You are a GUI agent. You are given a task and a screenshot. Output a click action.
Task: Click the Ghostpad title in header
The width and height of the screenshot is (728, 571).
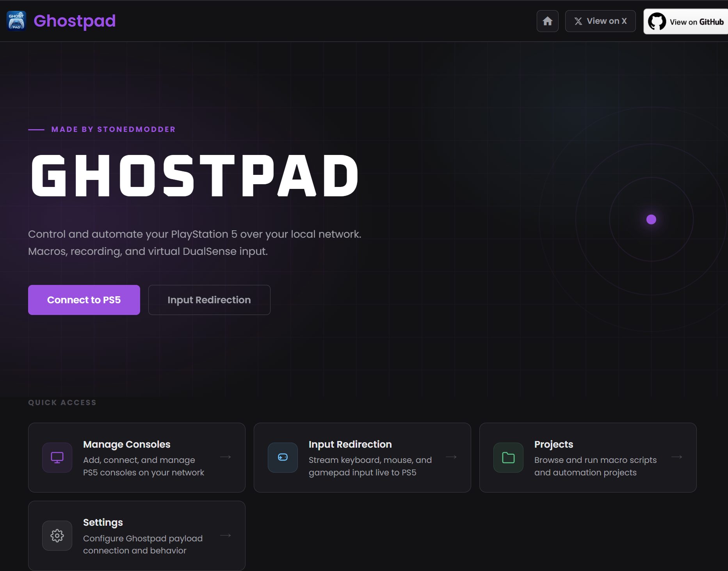coord(75,21)
